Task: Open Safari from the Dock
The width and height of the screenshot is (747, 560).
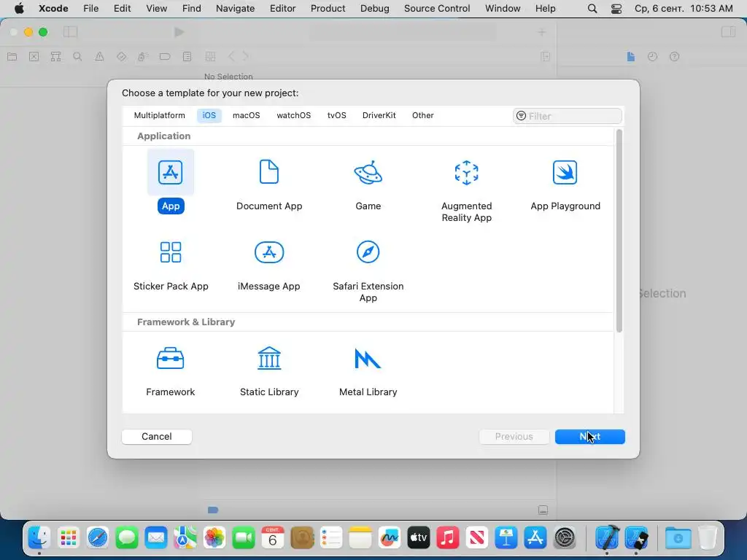Action: [98, 538]
